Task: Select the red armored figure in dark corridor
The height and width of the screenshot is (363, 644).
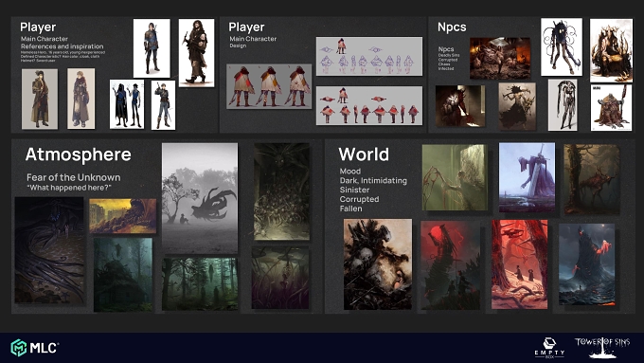Action: point(460,105)
